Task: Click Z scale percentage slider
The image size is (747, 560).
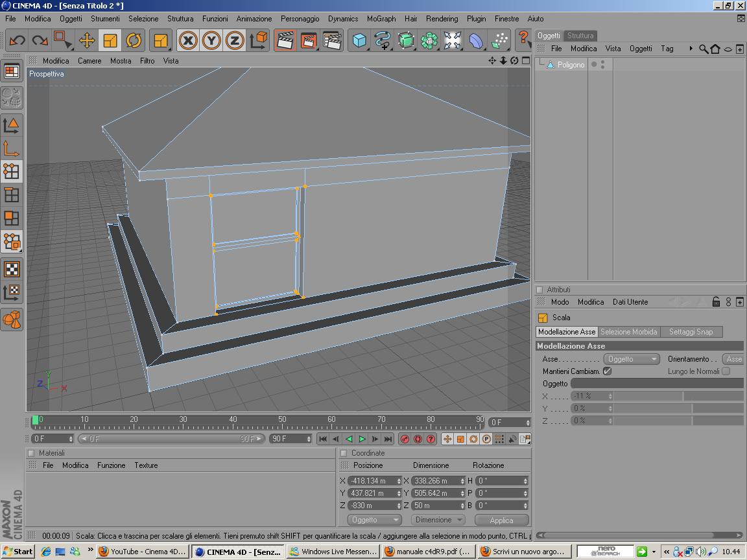Action: tap(678, 421)
